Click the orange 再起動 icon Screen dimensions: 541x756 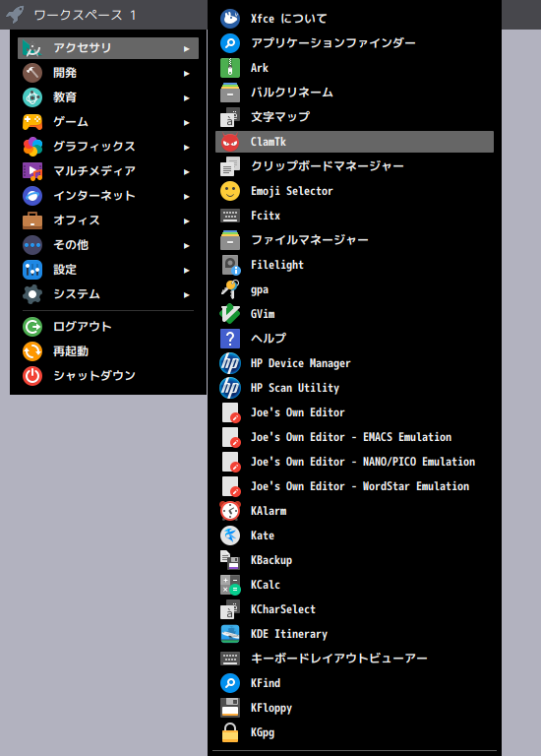click(32, 351)
